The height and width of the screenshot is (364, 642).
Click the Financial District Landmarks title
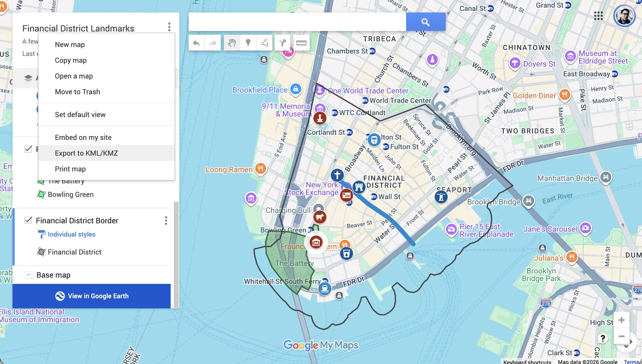78,28
